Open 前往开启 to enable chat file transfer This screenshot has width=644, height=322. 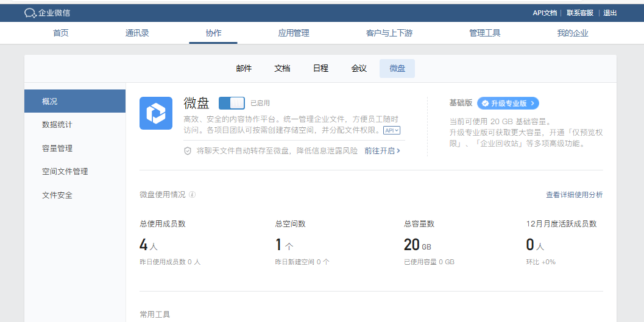point(382,150)
